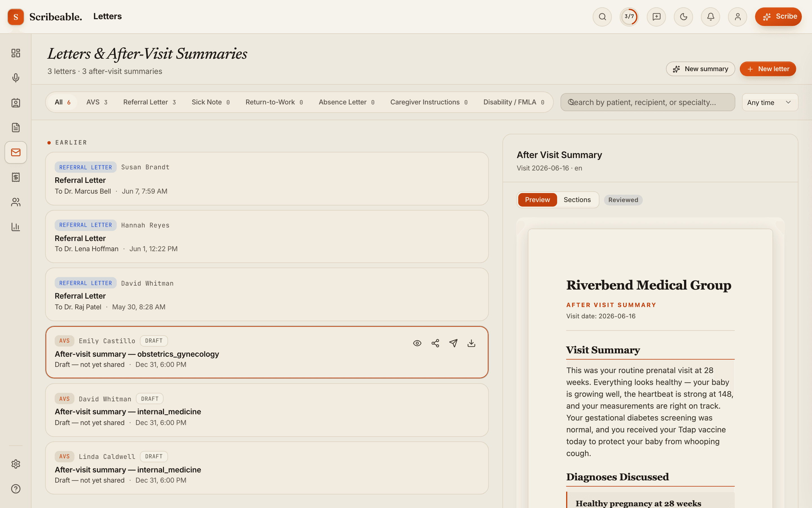
Task: Switch to Preview view
Action: (537, 200)
